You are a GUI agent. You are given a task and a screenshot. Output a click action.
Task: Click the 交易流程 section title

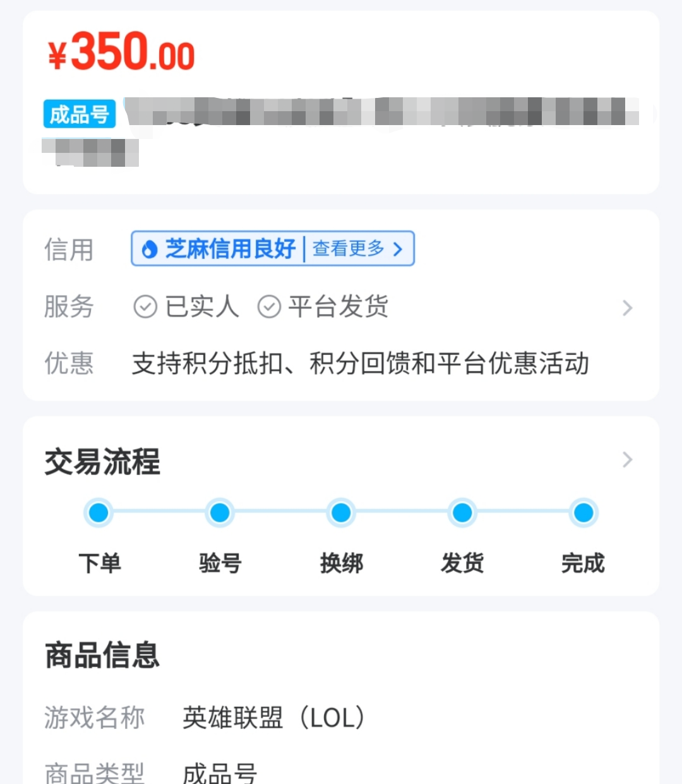click(x=102, y=461)
